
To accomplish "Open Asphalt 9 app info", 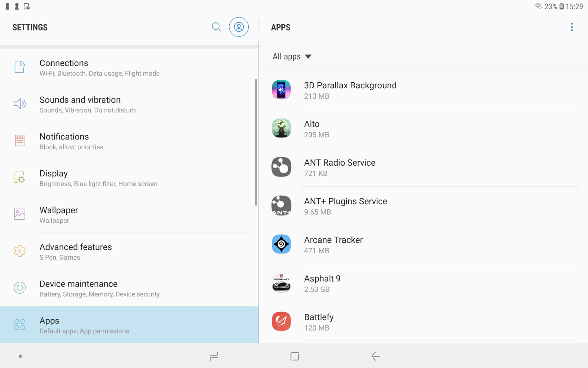I will 322,283.
